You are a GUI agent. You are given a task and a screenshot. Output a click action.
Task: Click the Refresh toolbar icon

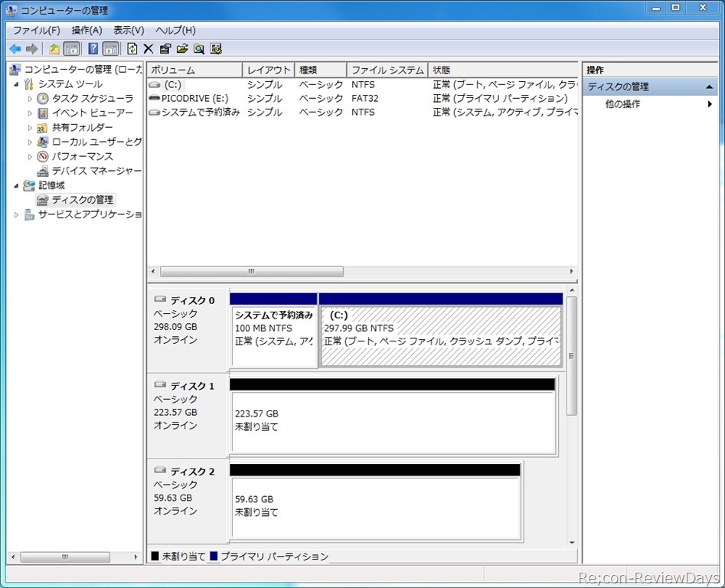click(132, 48)
